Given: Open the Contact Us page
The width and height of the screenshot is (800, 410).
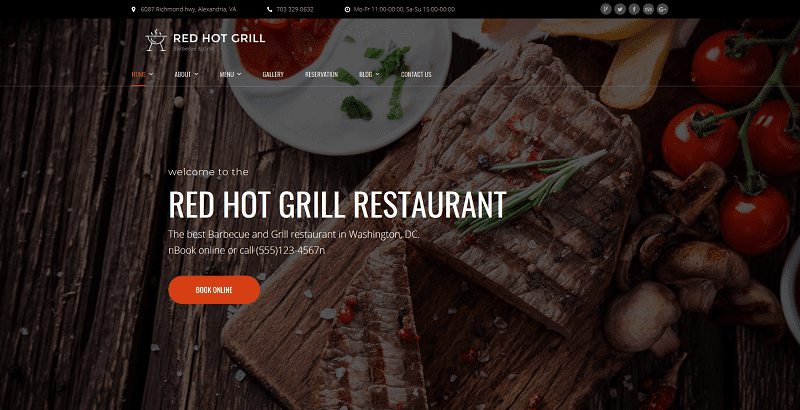Looking at the screenshot, I should 416,74.
